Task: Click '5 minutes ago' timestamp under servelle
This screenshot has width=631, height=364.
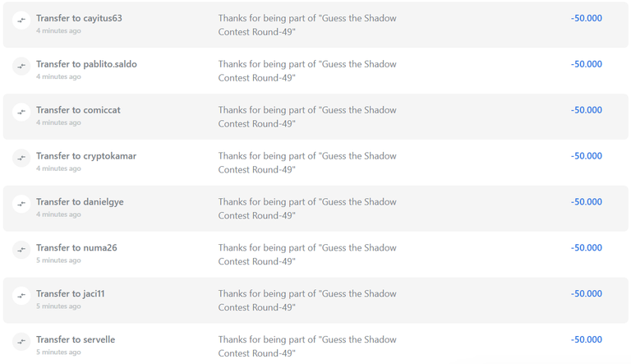Action: click(x=58, y=352)
